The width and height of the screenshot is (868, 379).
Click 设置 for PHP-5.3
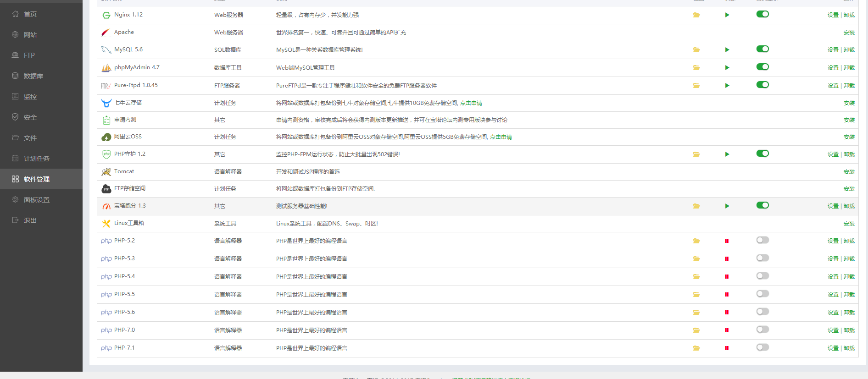[833, 259]
